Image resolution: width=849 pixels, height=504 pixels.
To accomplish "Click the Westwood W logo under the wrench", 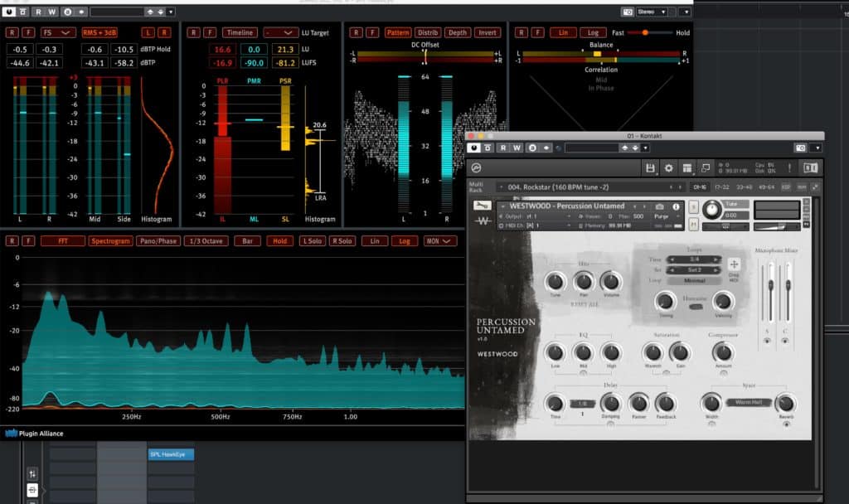I will (483, 220).
